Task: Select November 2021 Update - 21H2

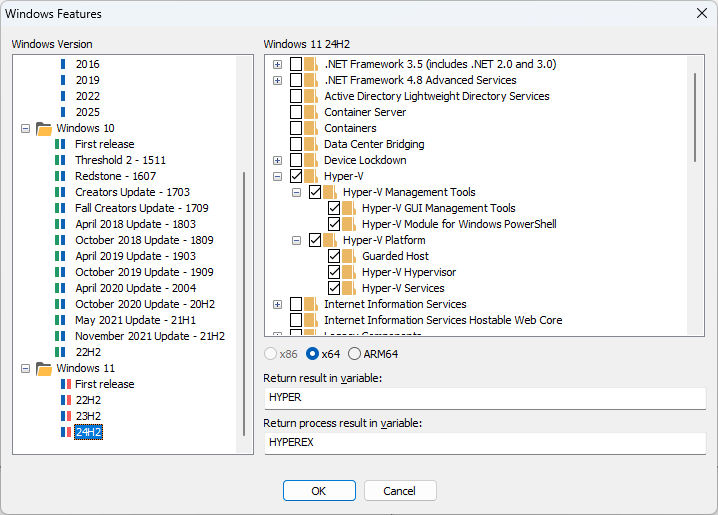Action: point(150,336)
